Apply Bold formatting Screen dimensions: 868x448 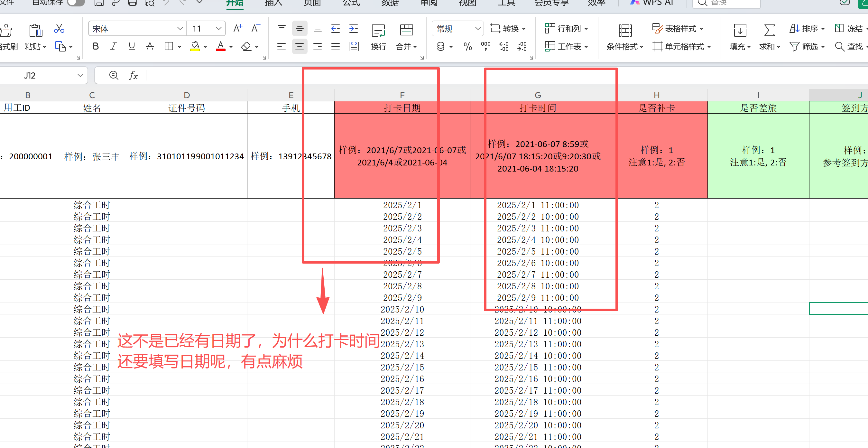point(96,46)
